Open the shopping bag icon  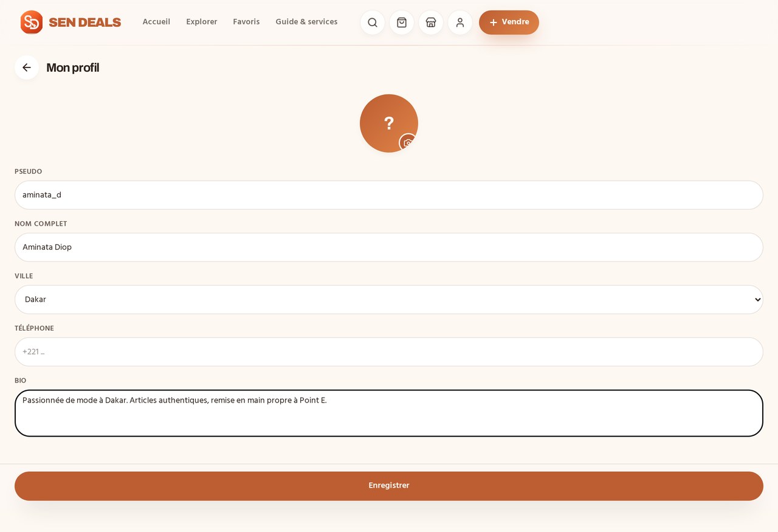coord(402,22)
